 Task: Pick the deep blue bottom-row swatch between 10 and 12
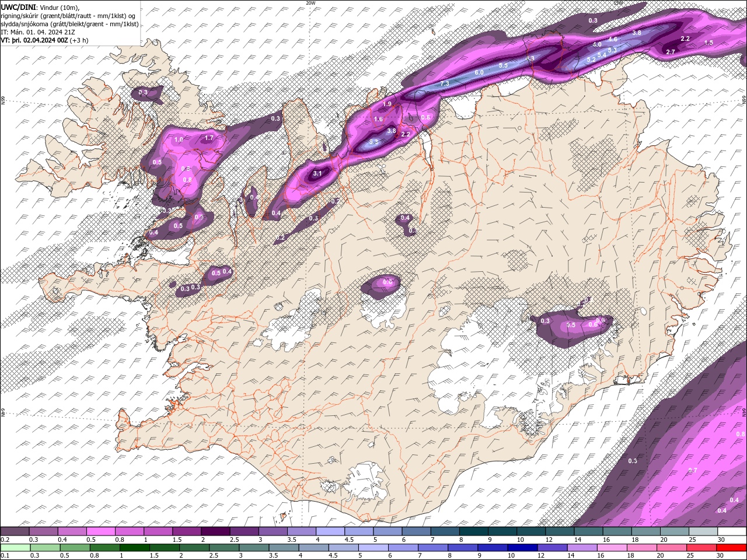click(522, 548)
